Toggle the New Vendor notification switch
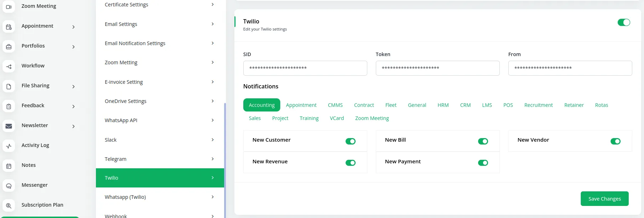The height and width of the screenshot is (218, 644). [x=615, y=141]
